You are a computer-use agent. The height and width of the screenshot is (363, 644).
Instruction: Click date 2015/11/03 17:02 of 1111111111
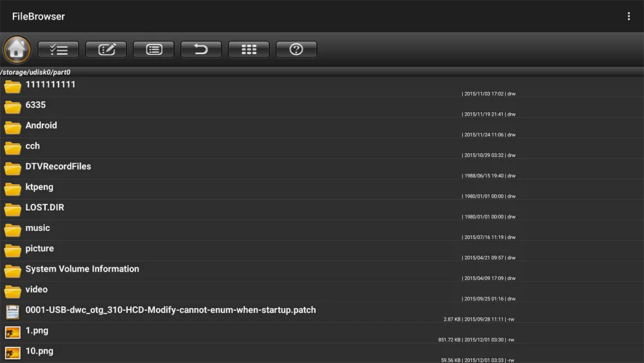click(x=484, y=93)
